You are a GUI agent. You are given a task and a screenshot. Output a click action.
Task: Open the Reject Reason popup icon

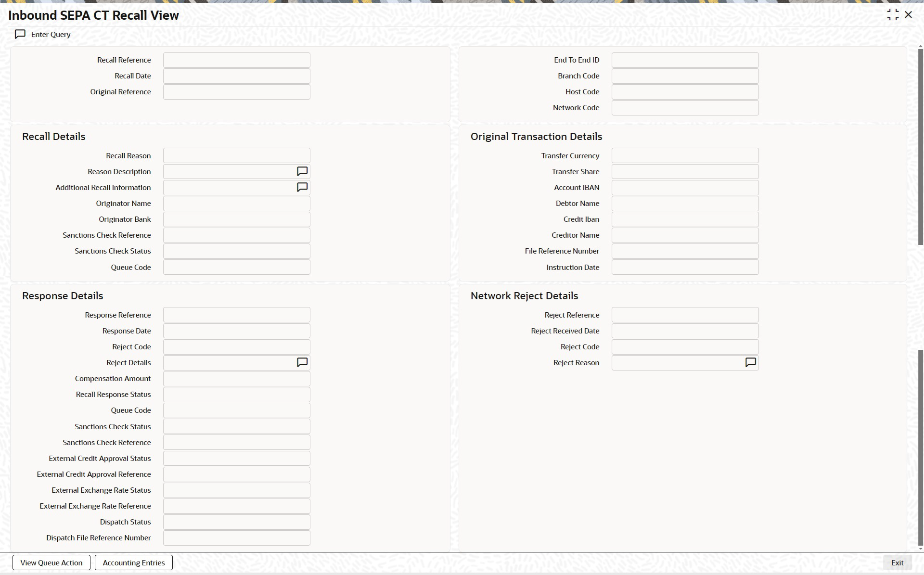click(x=750, y=362)
